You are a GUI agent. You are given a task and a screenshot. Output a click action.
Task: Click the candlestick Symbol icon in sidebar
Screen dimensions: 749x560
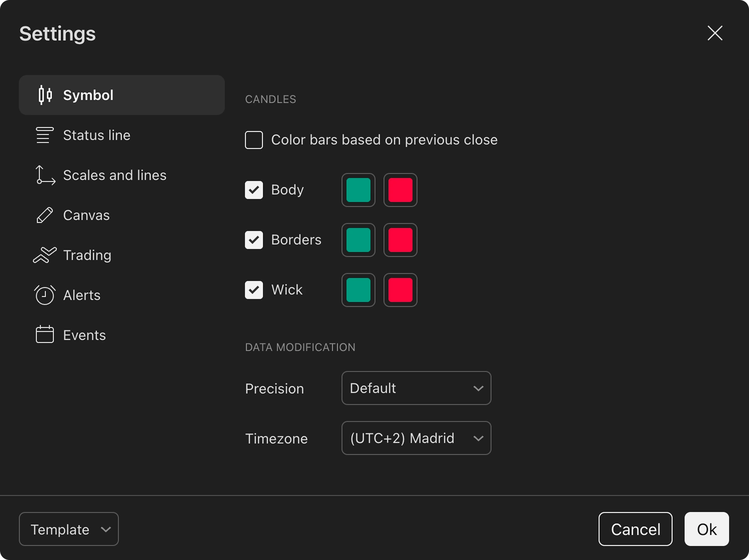click(45, 95)
